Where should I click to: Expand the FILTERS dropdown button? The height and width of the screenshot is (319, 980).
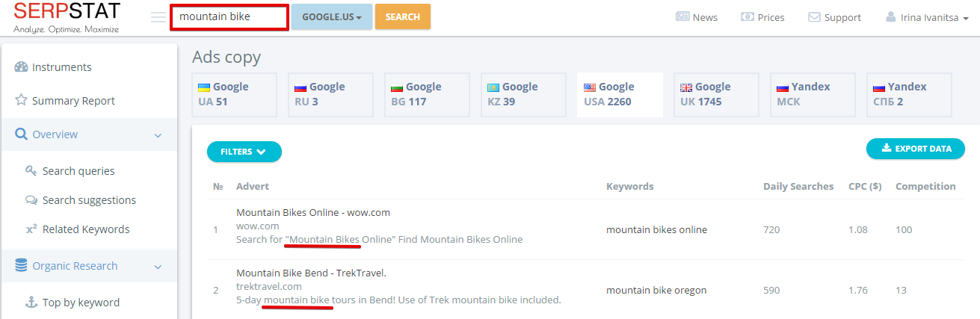[244, 152]
